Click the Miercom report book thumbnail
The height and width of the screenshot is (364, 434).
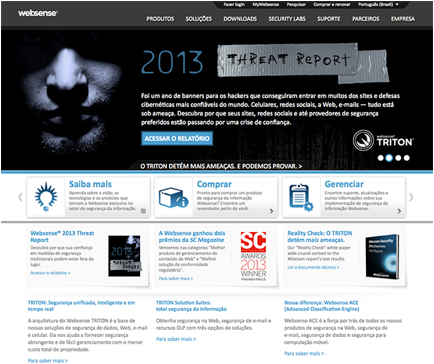(x=382, y=256)
